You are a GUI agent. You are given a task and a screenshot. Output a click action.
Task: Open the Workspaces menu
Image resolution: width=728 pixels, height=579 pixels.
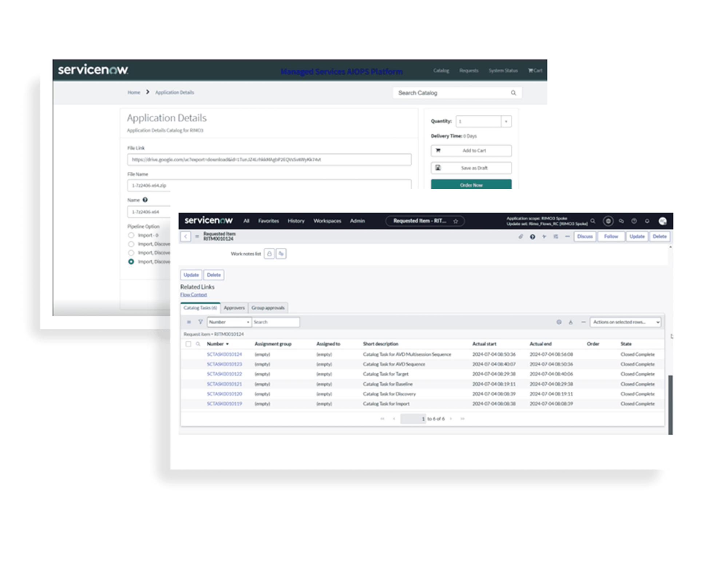pos(327,221)
